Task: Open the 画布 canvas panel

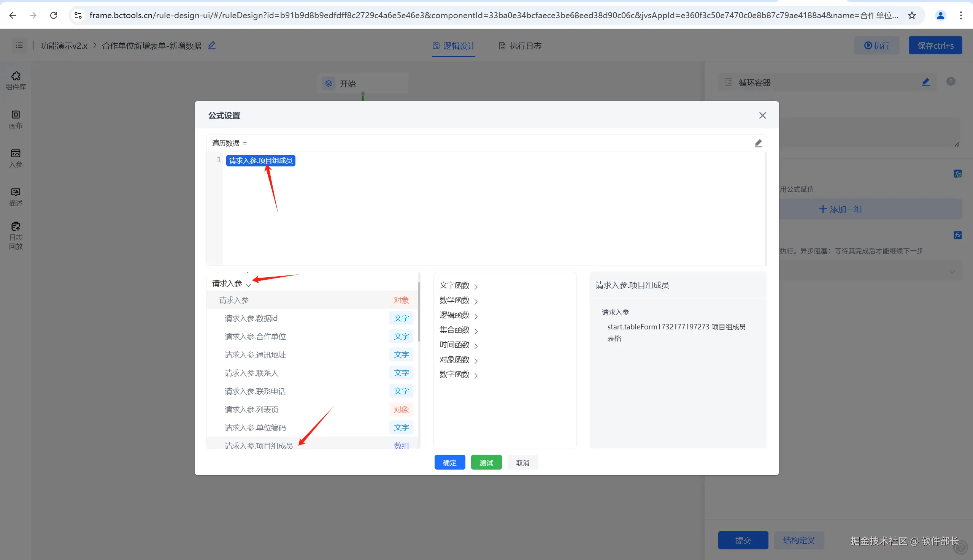Action: tap(16, 119)
